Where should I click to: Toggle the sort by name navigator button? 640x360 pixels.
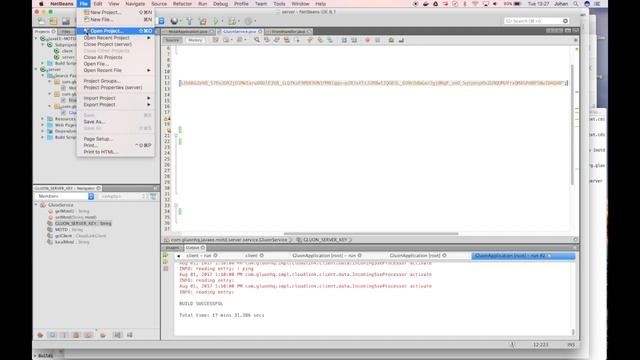pos(118,335)
